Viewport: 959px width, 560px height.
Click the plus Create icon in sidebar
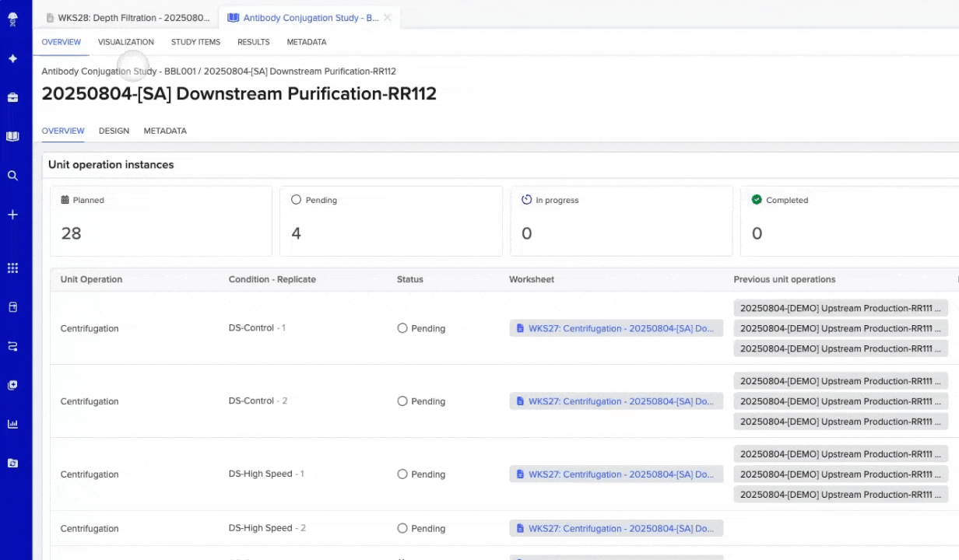coord(12,215)
